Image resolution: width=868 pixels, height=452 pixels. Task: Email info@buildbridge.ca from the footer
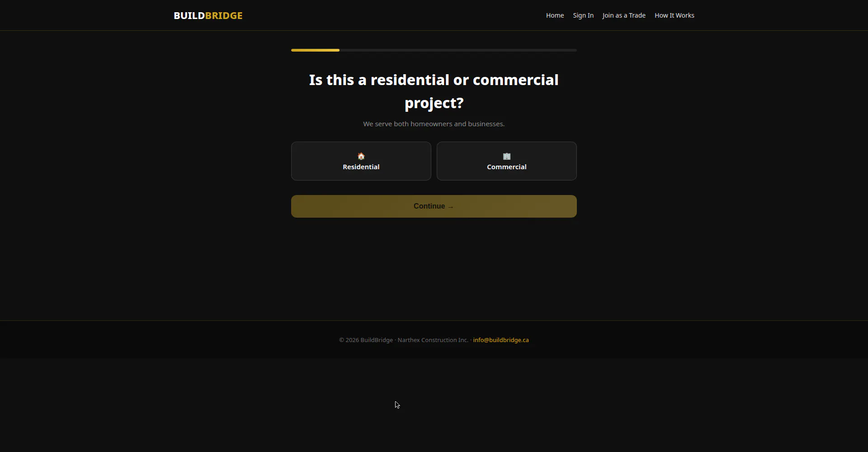501,340
